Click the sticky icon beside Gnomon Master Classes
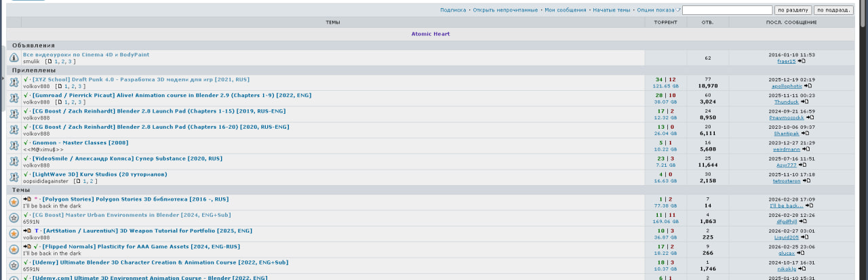Viewport: 868px width, 280px height. tap(14, 146)
